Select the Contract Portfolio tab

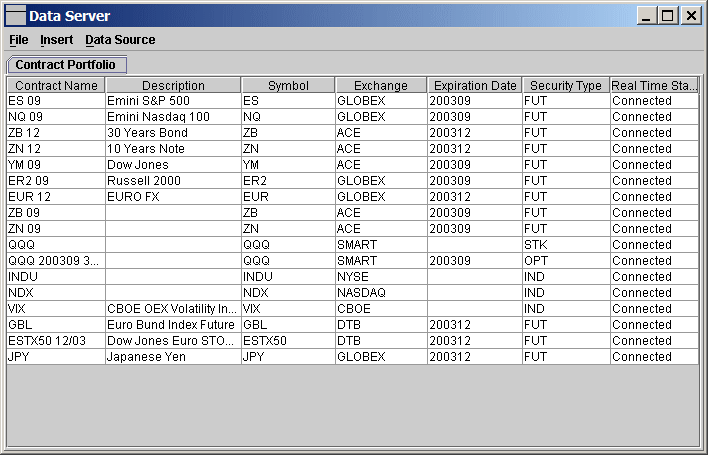pos(66,65)
